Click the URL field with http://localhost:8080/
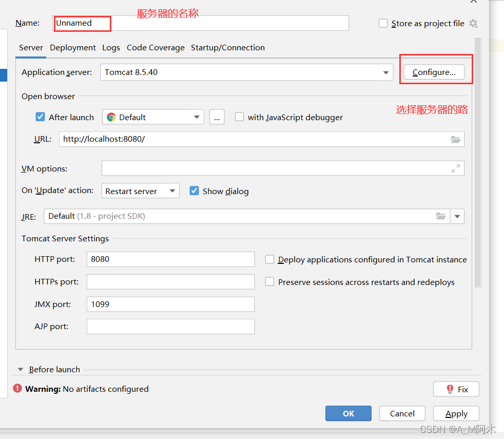The height and width of the screenshot is (439, 504). 262,139
